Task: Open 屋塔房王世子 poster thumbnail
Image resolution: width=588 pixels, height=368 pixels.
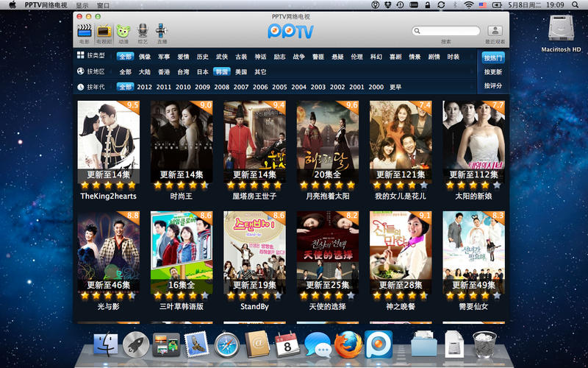Action: click(254, 141)
